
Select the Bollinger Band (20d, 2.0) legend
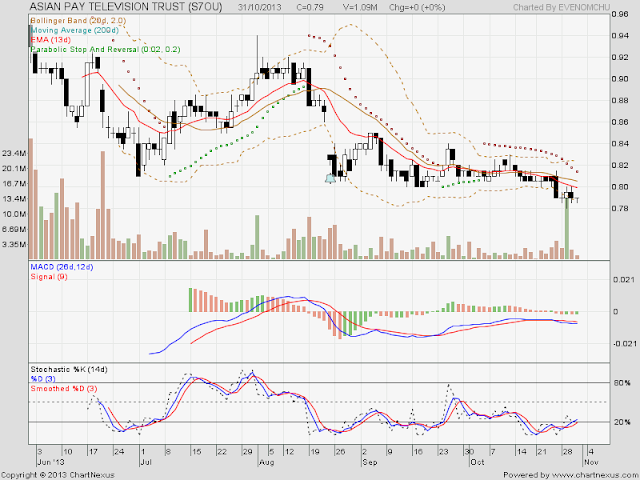click(x=78, y=20)
